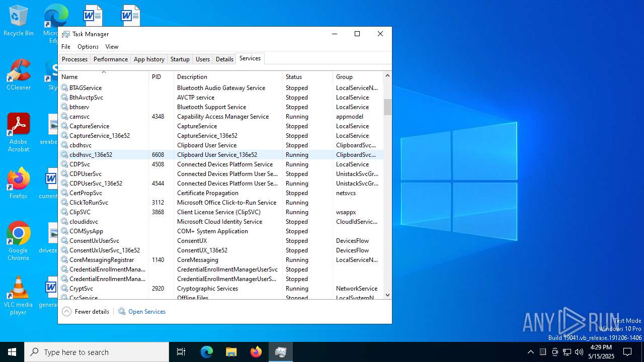Show hidden system tray icons
Viewport: 644px width, 362px height.
pyautogui.click(x=530, y=352)
